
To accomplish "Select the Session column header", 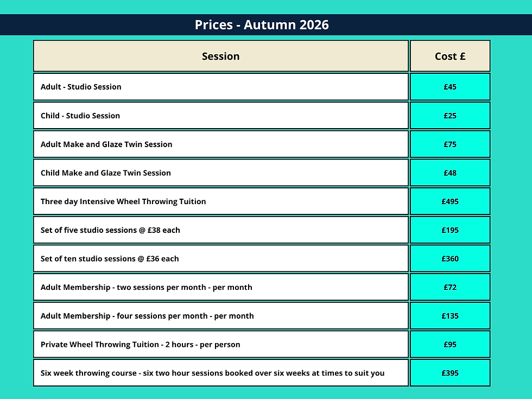I will pyautogui.click(x=221, y=56).
